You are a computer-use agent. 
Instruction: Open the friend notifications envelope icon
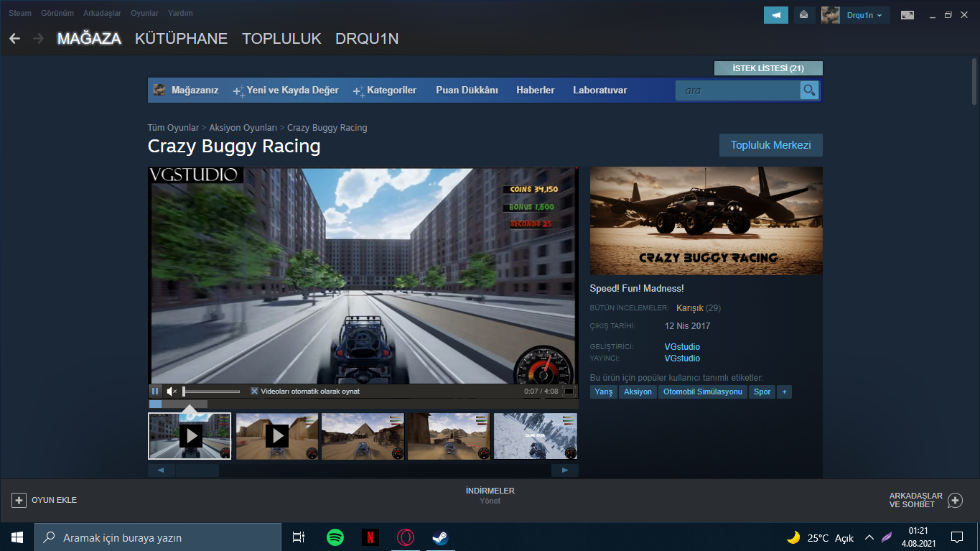coord(804,15)
